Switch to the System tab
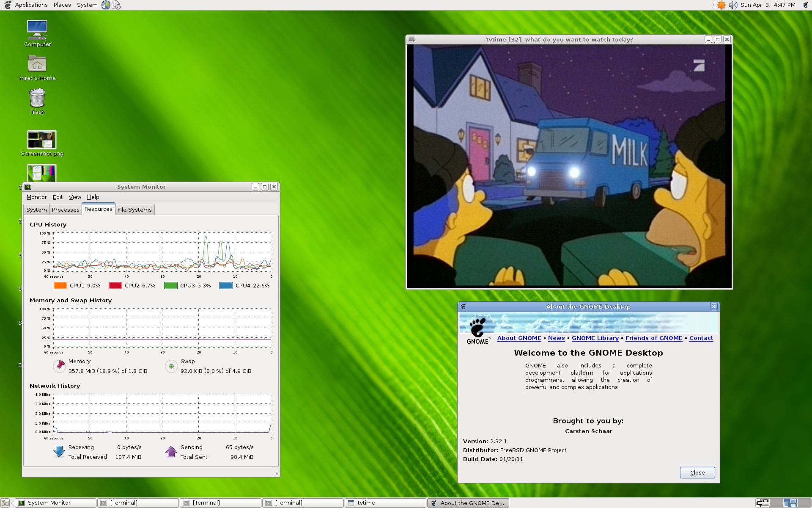The width and height of the screenshot is (812, 508). pyautogui.click(x=36, y=210)
